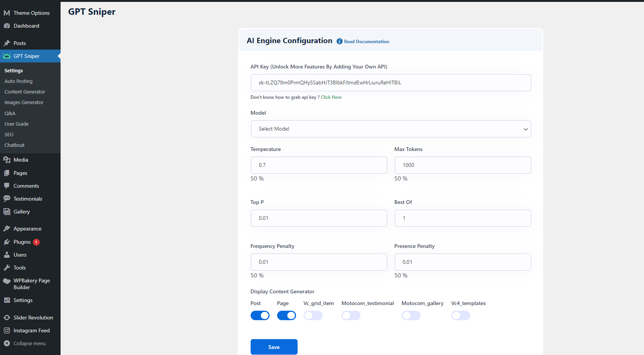Click the Testimonials chat icon
644x355 pixels.
(x=7, y=199)
